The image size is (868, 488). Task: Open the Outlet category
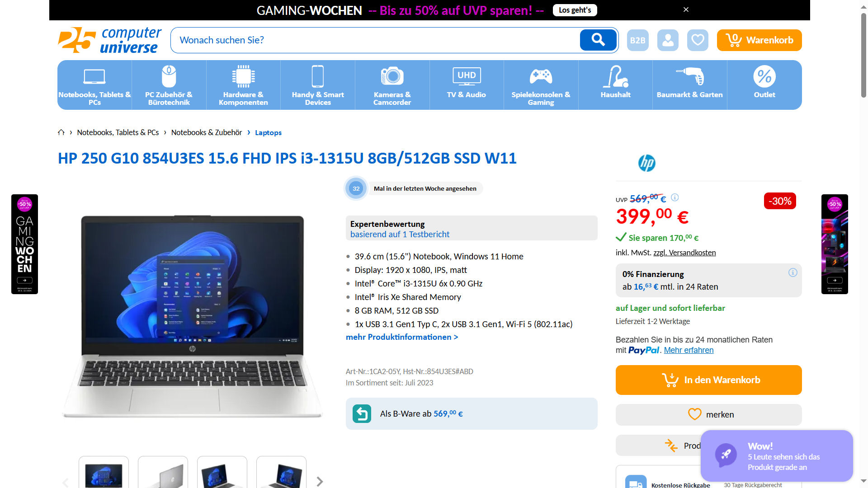[764, 85]
